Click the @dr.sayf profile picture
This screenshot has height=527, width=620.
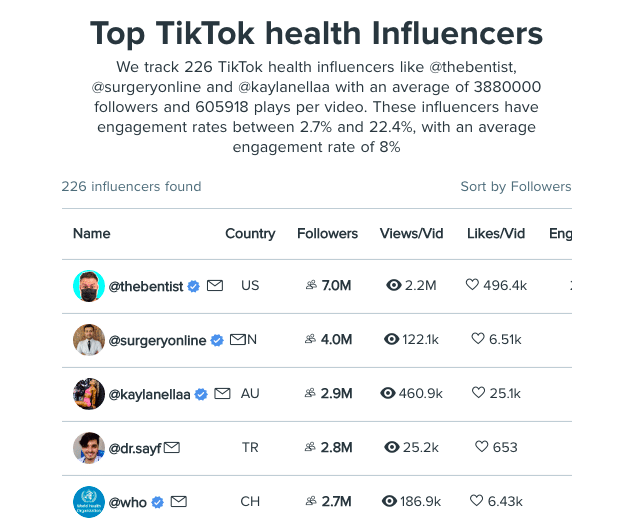click(89, 448)
